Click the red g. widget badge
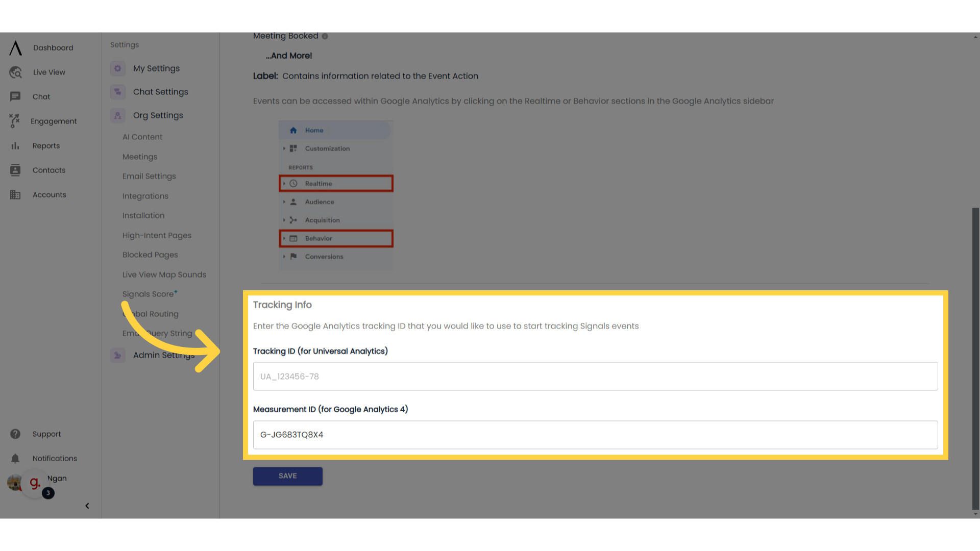The width and height of the screenshot is (980, 551). click(35, 483)
